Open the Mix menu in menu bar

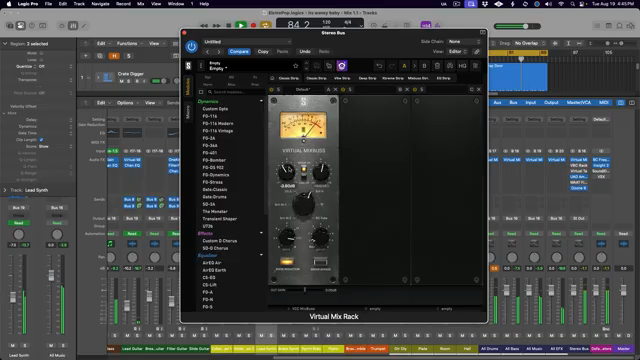140,4
